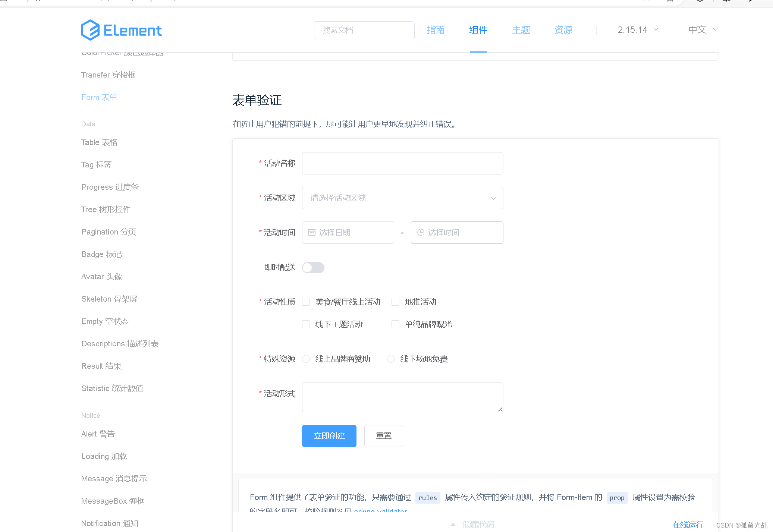Open Form 表单 in the sidebar

(x=99, y=97)
